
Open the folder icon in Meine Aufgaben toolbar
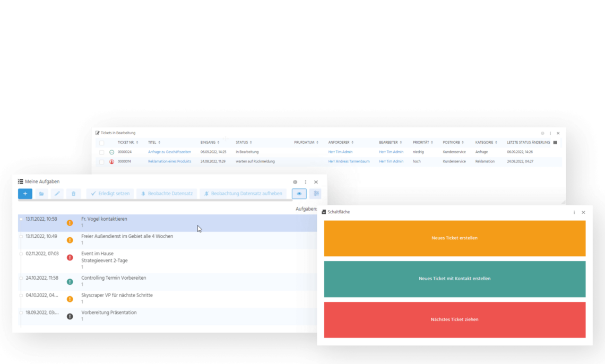click(41, 194)
